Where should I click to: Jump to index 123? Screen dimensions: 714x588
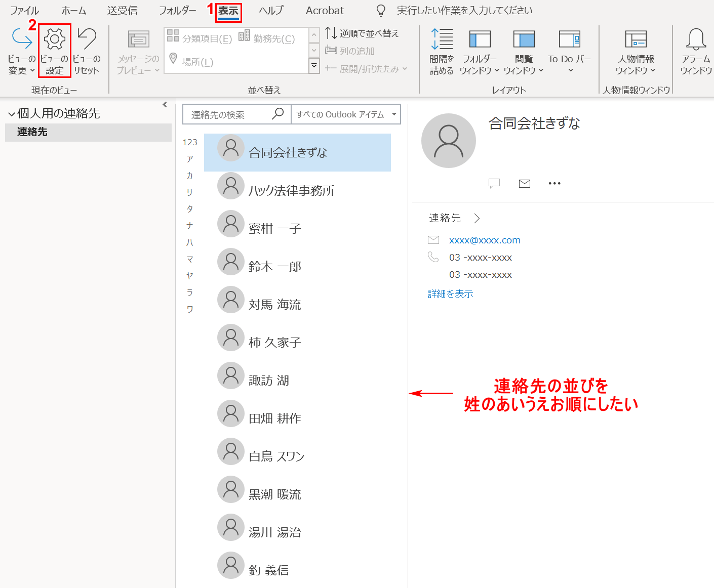coord(190,142)
